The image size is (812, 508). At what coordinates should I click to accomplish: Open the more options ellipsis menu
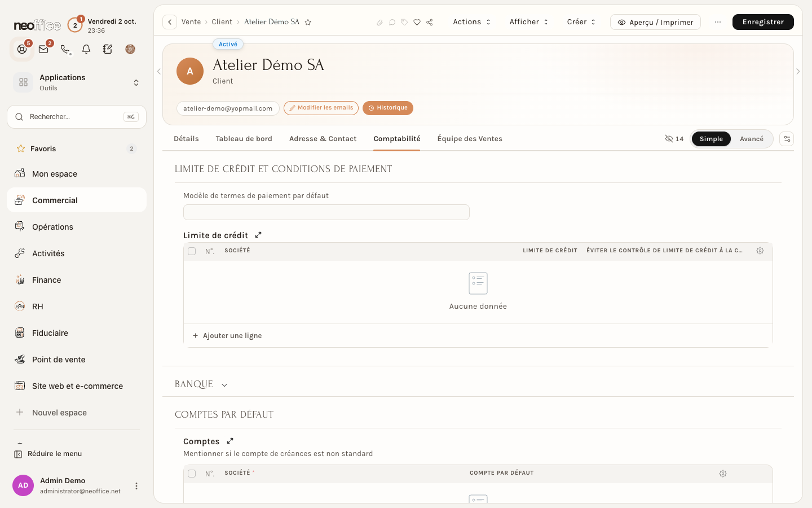[718, 22]
